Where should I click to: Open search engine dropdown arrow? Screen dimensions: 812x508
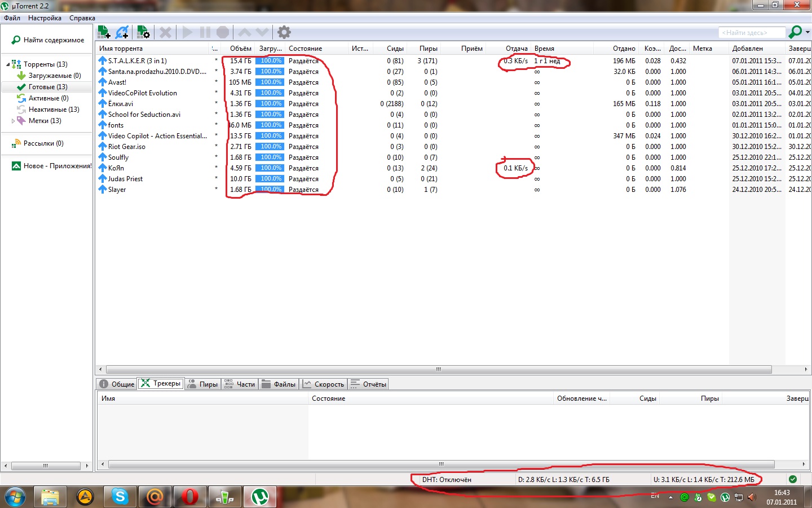[807, 32]
